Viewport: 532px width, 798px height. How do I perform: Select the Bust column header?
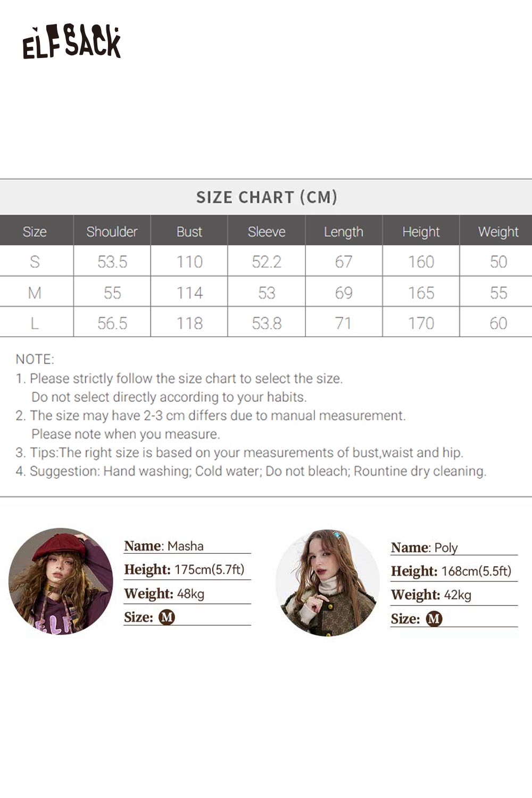click(x=189, y=232)
